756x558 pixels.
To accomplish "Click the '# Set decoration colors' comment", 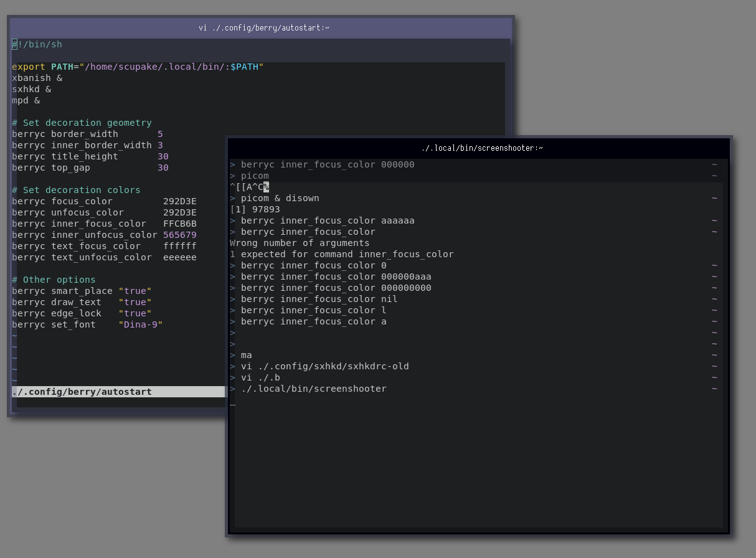I will (76, 190).
